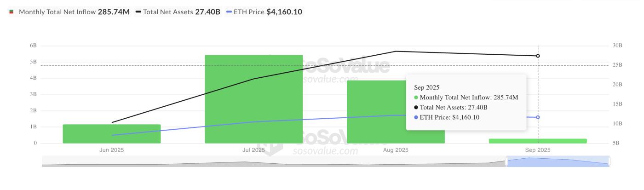Screen dimensions: 644x190
Task: Click the Sep 2025 inflow bar
Action: coord(538,141)
